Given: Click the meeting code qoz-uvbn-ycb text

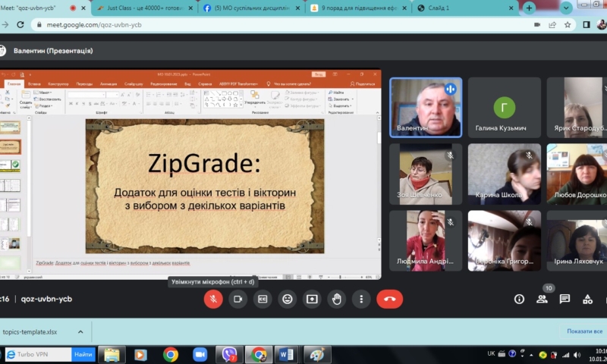Looking at the screenshot, I should point(46,299).
